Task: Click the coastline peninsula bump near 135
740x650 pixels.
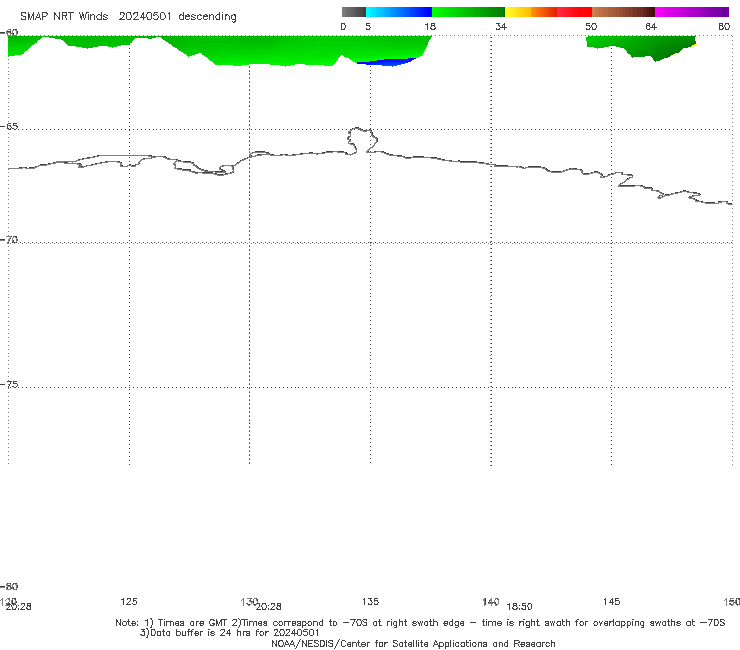Action: click(x=362, y=140)
